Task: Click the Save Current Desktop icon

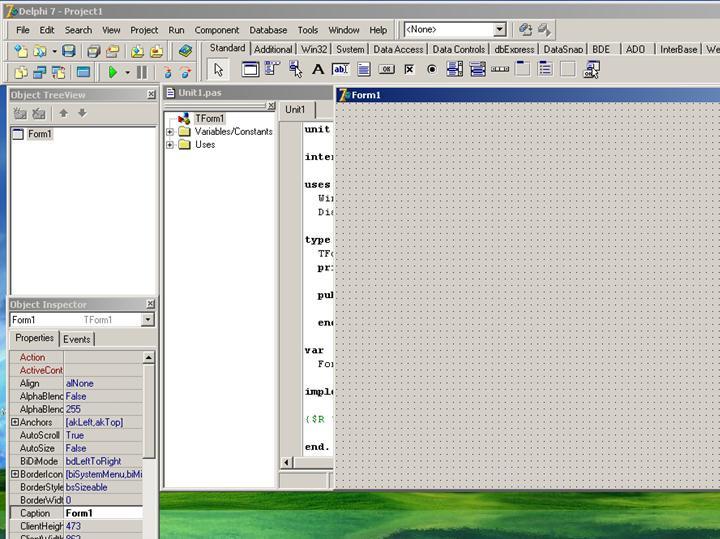Action: [525, 30]
